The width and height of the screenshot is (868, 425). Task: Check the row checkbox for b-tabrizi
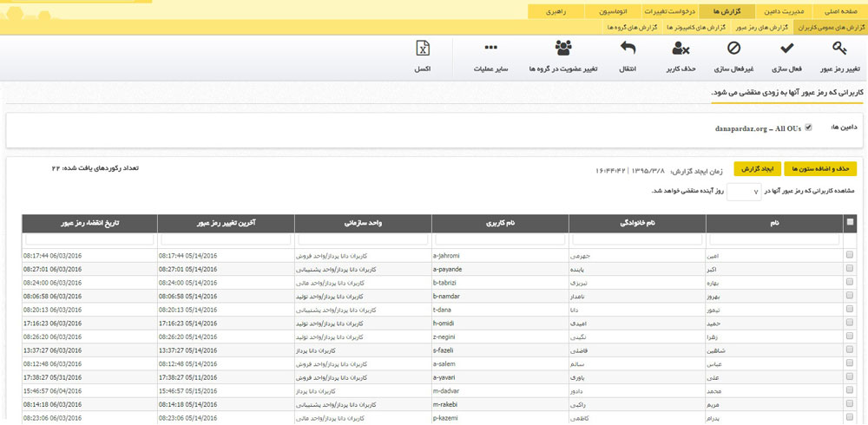click(850, 282)
